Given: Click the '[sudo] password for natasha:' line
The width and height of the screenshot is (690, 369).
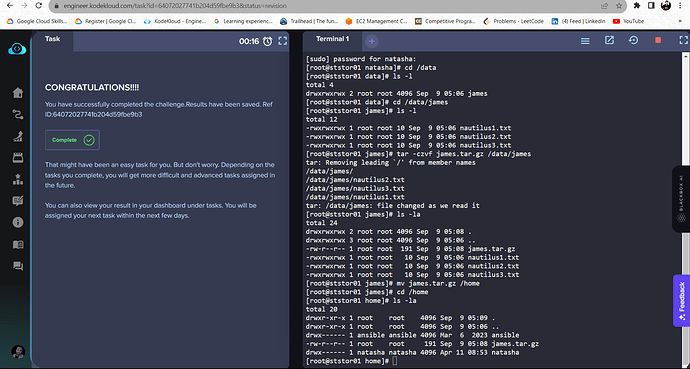Looking at the screenshot, I should point(361,59).
